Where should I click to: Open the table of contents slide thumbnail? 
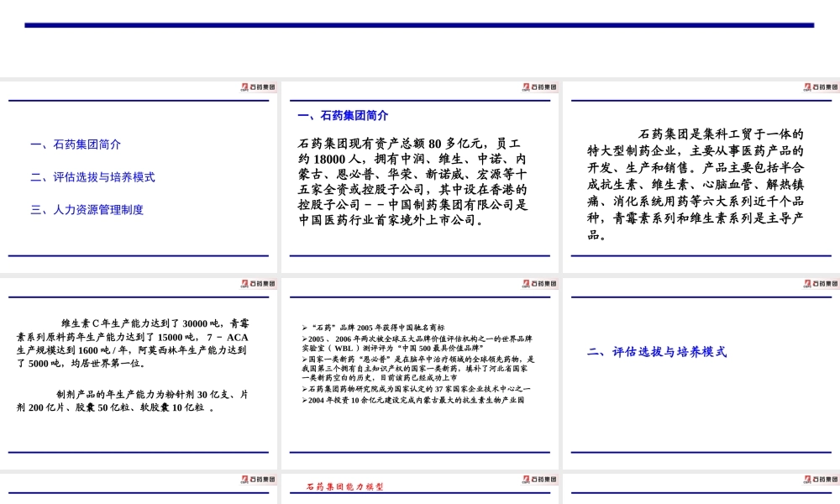point(139,177)
